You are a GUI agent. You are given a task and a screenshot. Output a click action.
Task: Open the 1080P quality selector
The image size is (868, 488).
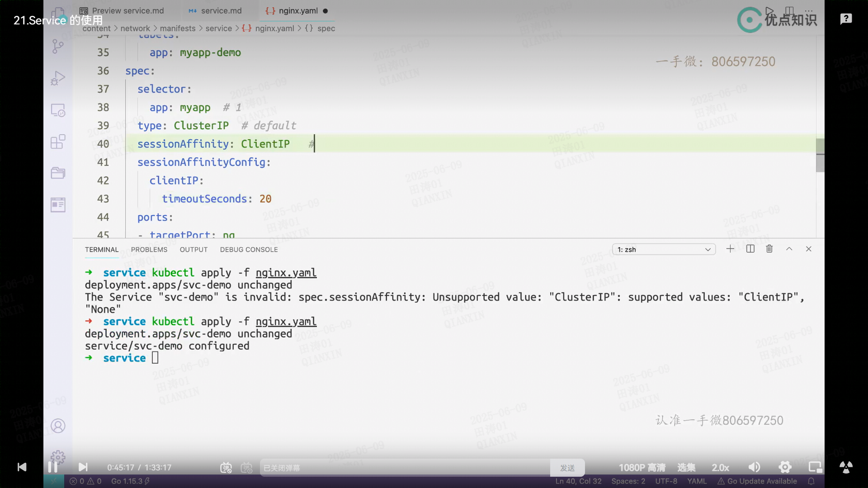pos(642,468)
